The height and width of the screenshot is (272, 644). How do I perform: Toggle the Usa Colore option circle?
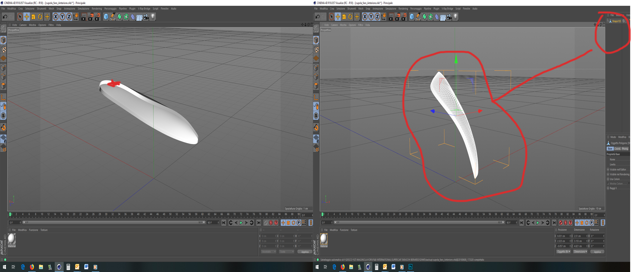click(608, 179)
